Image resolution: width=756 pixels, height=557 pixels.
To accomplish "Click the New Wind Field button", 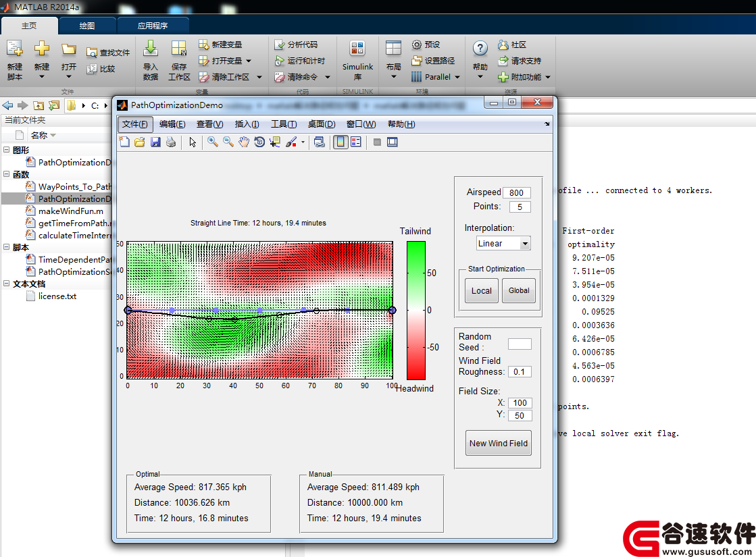I will point(499,443).
